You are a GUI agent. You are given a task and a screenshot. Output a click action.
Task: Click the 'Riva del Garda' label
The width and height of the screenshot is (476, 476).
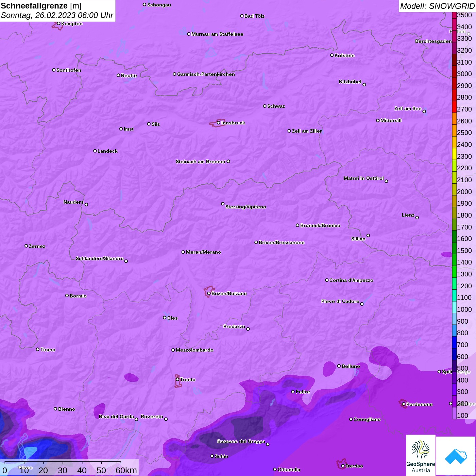point(116,417)
